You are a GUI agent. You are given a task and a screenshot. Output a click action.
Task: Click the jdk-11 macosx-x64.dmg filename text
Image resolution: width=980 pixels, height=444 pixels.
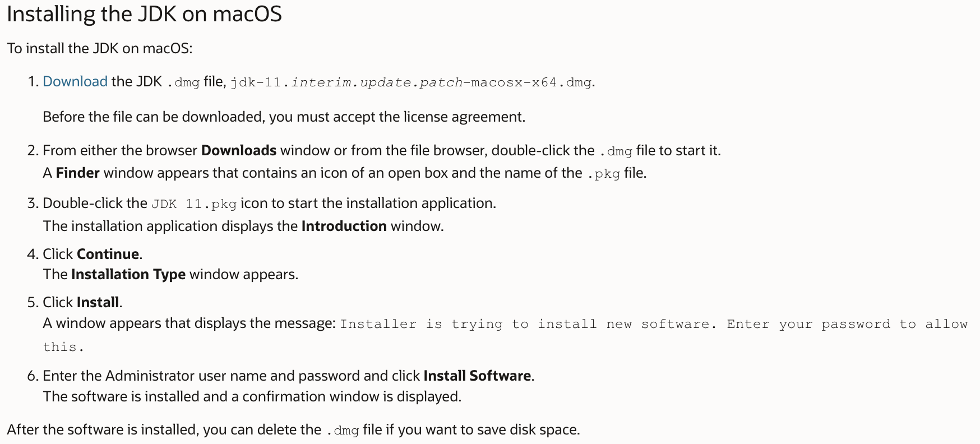411,82
